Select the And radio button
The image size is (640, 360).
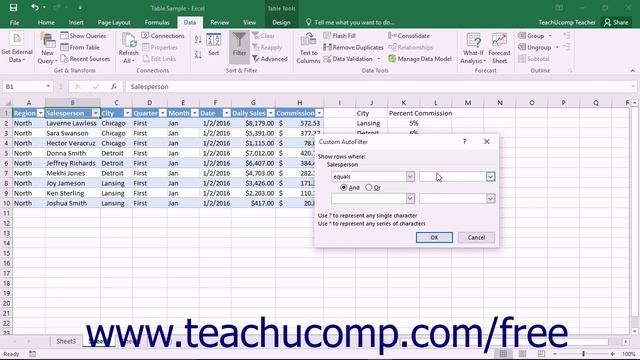pyautogui.click(x=344, y=187)
